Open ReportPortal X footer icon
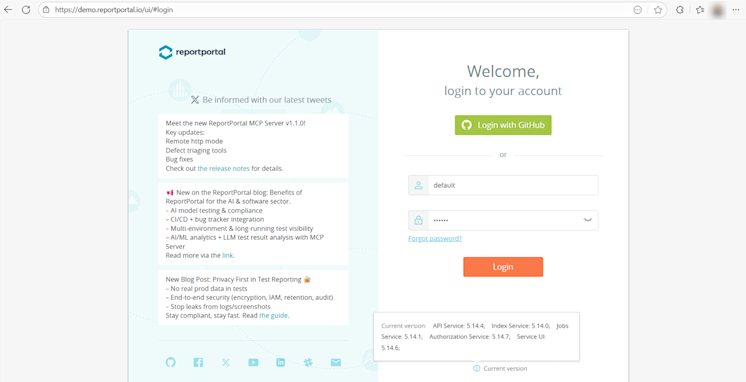Viewport: 746px width, 382px height. 226,362
